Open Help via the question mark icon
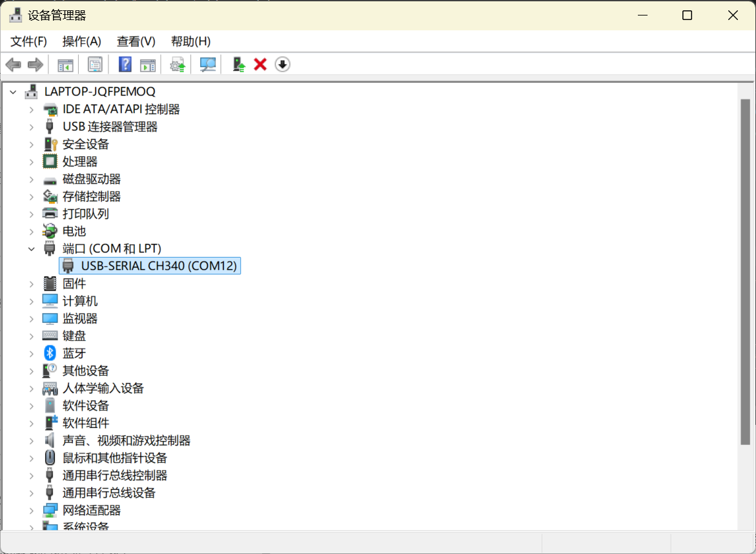This screenshot has width=756, height=554. click(x=125, y=65)
